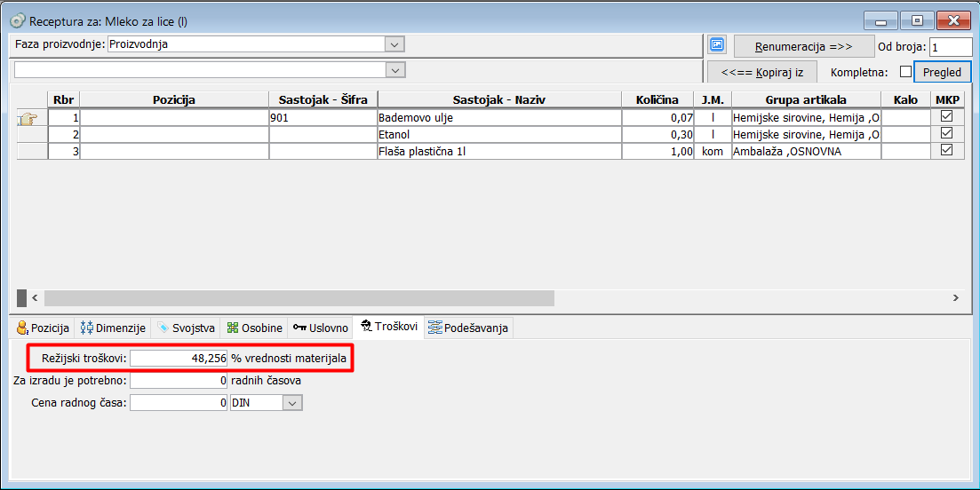Click the MKP column header

pos(947,100)
